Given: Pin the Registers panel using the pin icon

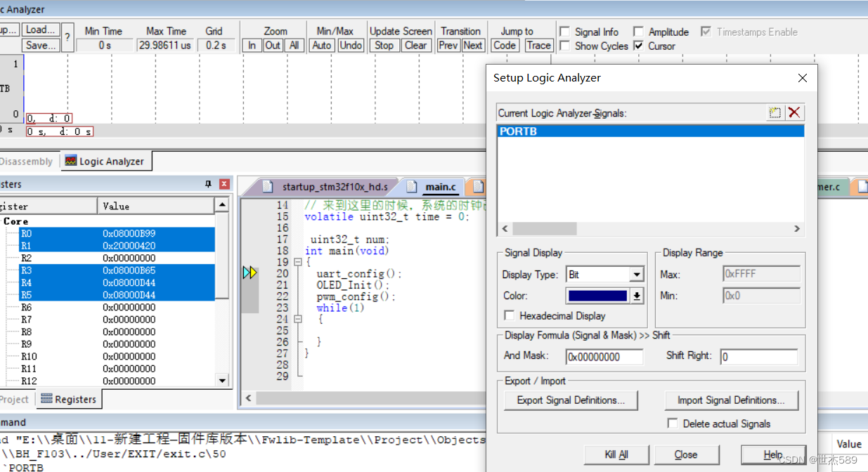Looking at the screenshot, I should pyautogui.click(x=209, y=184).
